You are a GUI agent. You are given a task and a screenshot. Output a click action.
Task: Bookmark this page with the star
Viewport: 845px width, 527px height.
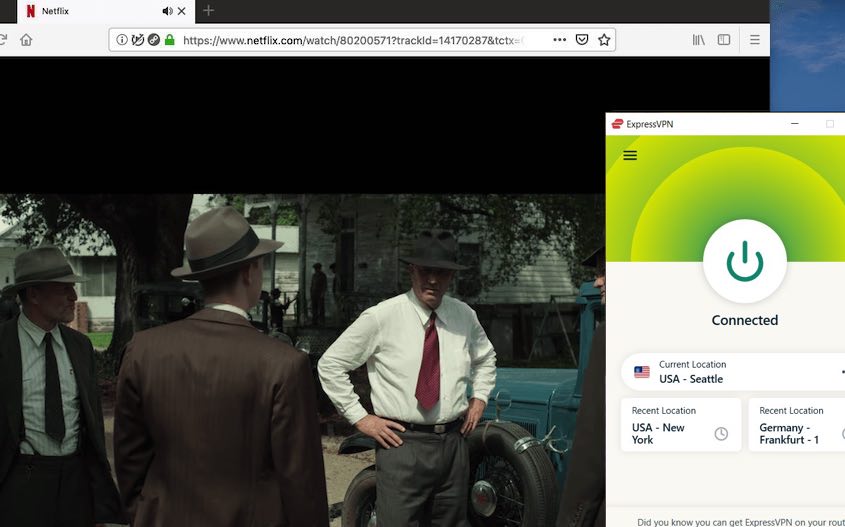tap(604, 40)
